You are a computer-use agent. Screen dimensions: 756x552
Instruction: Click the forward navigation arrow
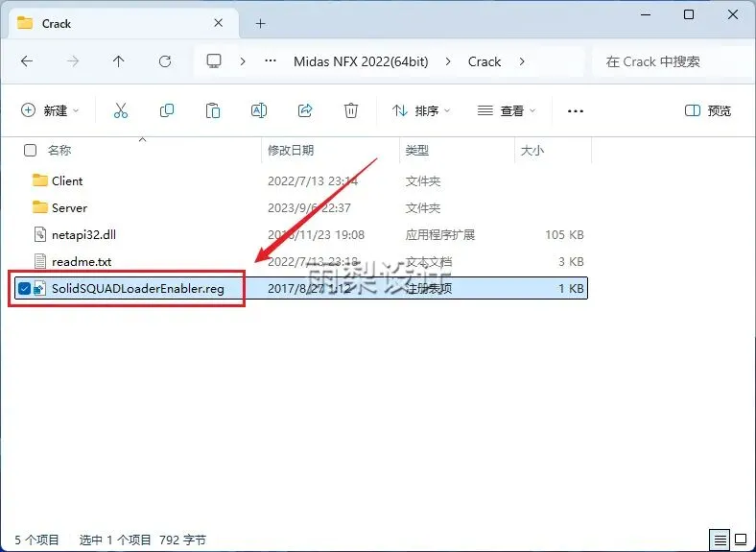coord(73,61)
